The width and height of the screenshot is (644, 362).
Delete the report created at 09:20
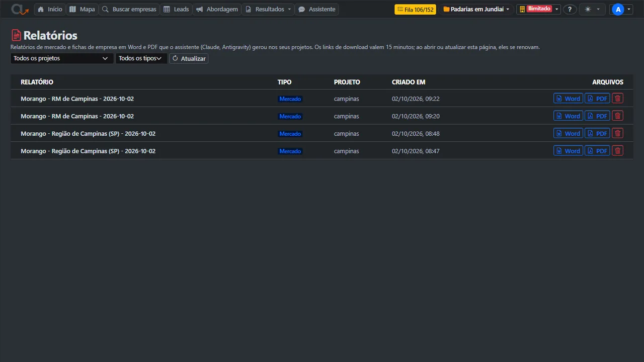617,116
